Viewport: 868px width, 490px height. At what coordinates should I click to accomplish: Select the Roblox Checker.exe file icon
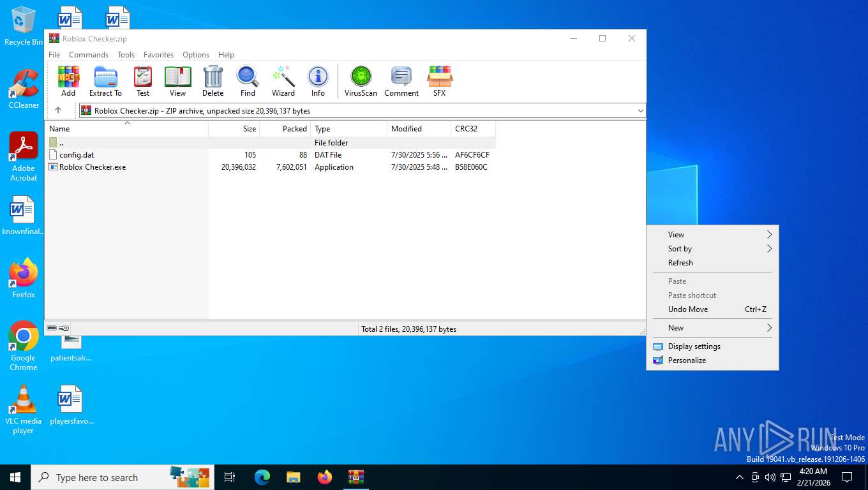point(53,167)
